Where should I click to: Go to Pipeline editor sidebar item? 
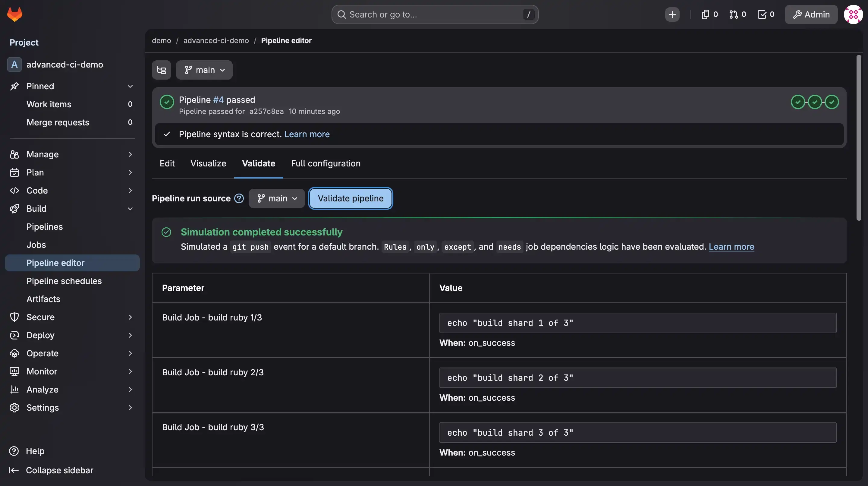[72, 263]
